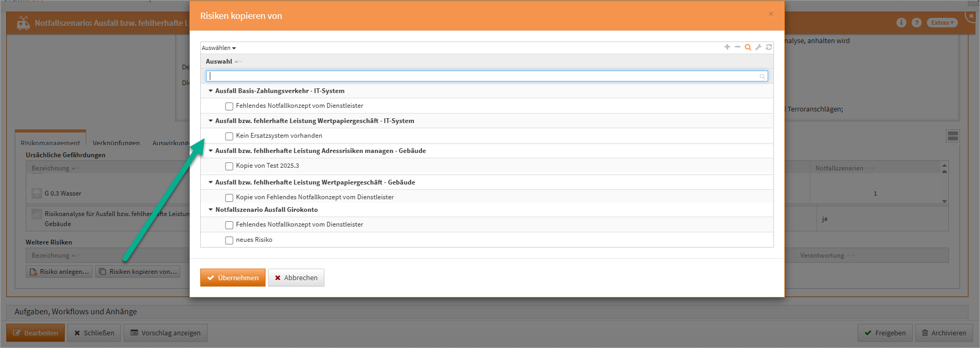Open the Extras menu
Image resolution: width=980 pixels, height=348 pixels.
(942, 23)
